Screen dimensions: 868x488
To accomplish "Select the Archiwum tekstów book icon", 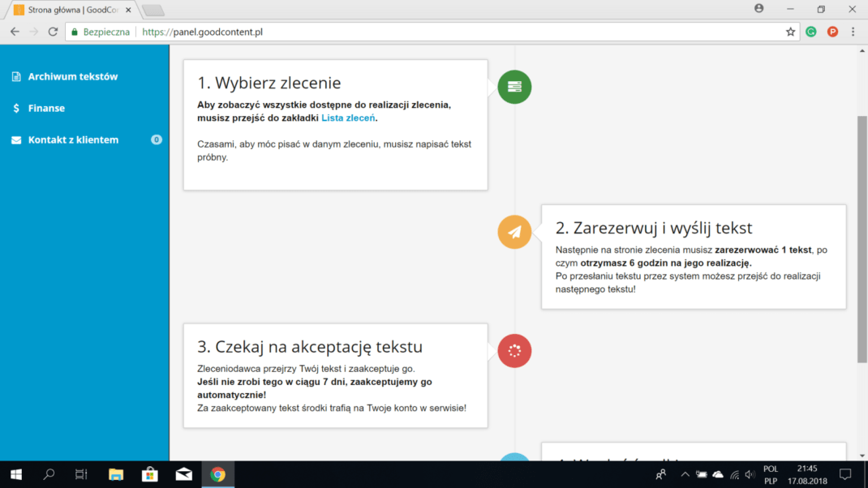I will (x=15, y=75).
